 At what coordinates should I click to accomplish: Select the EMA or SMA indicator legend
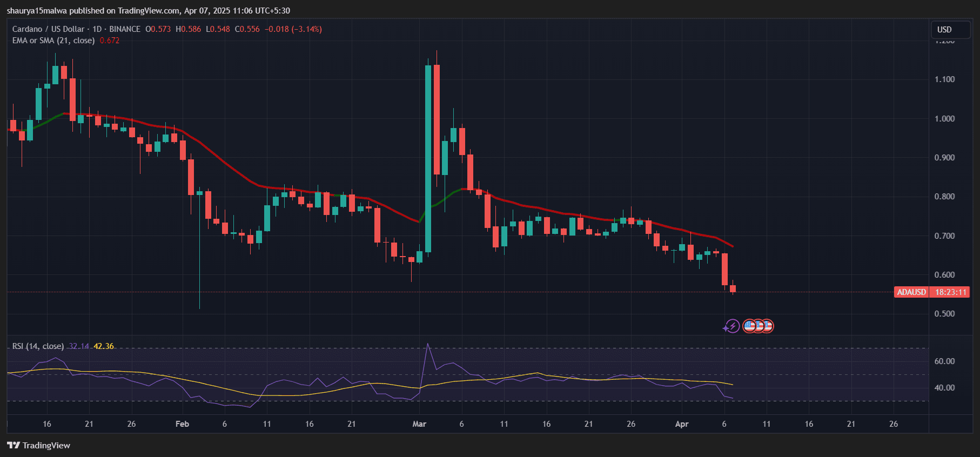(x=53, y=41)
